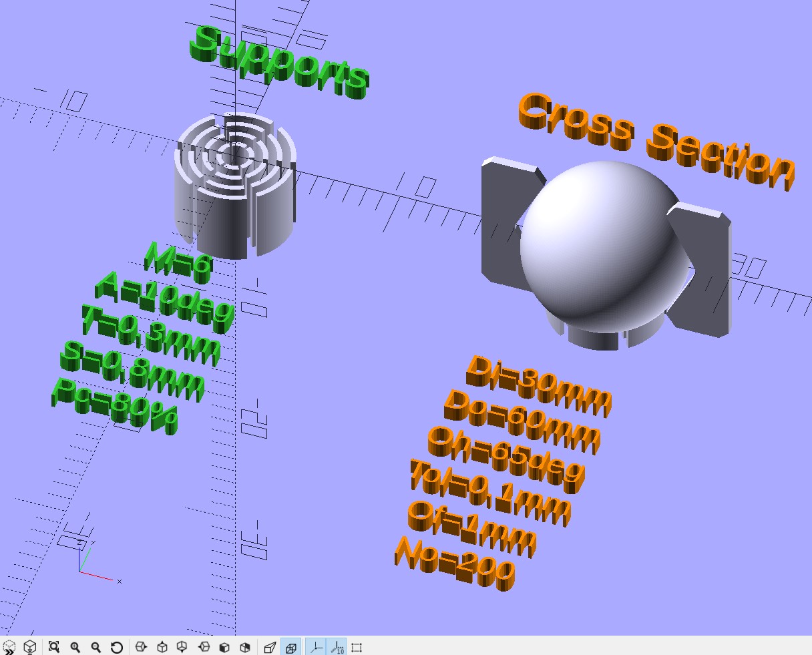This screenshot has height=655, width=812.
Task: Click the orange 'Do=60mm' label
Action: (x=522, y=421)
